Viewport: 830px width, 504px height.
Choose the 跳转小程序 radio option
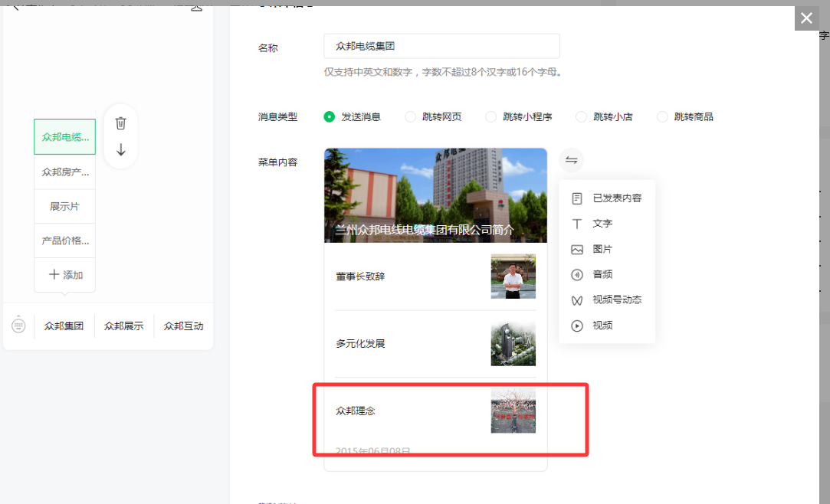tap(491, 117)
